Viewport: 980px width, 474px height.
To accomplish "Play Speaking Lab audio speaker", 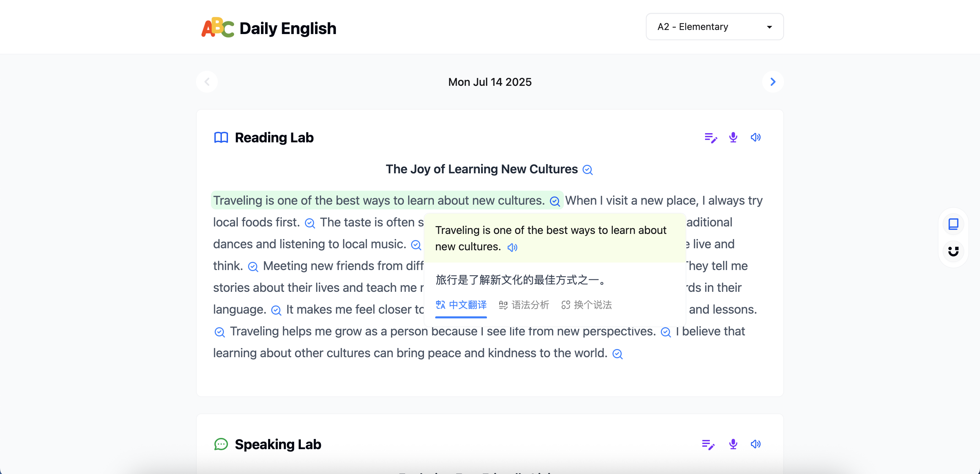I will coord(755,444).
